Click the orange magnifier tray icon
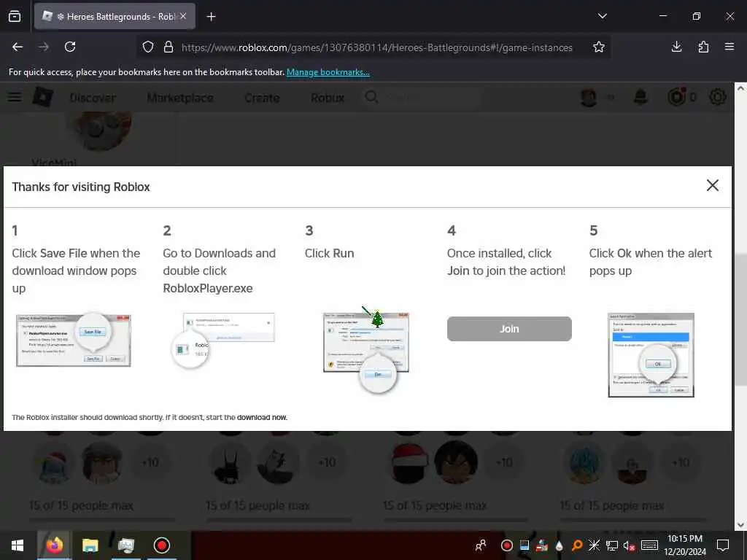The image size is (747, 560). (577, 545)
